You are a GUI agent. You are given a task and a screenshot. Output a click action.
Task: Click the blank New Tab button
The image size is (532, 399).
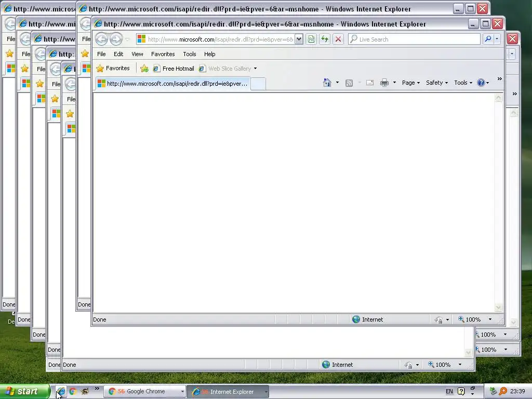pos(258,84)
